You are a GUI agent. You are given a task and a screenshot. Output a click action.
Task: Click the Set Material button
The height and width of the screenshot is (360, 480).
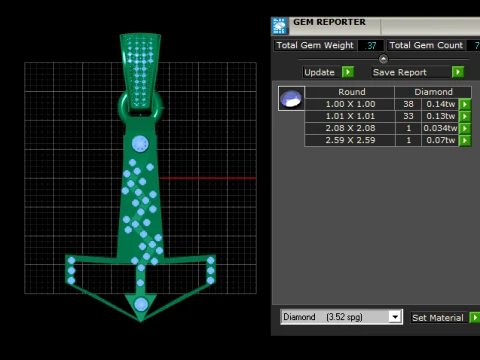[438, 318]
